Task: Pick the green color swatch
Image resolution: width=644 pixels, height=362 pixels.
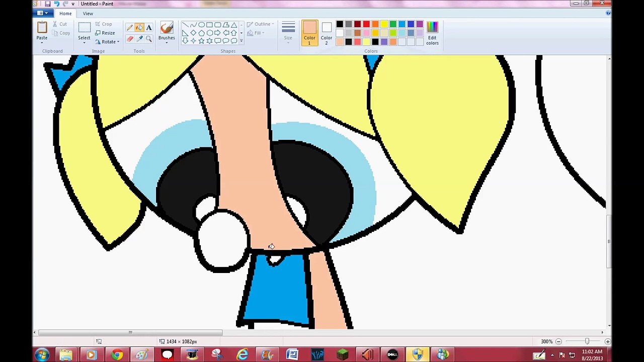Action: click(x=393, y=24)
